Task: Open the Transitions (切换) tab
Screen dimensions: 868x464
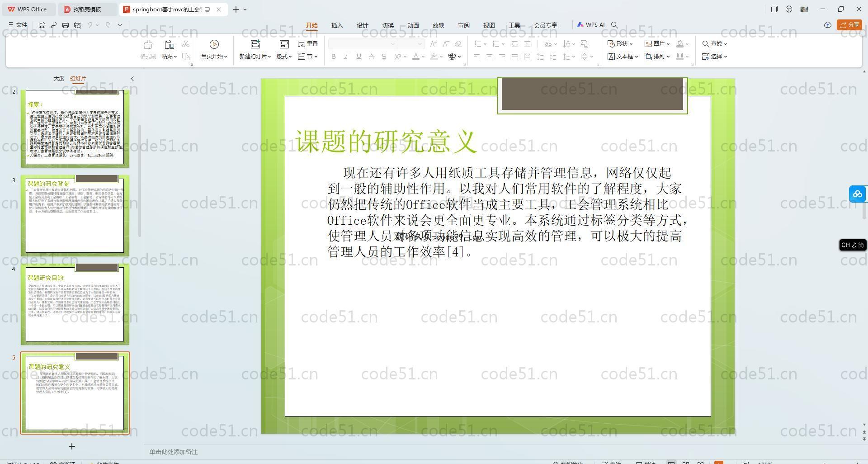Action: click(x=388, y=25)
